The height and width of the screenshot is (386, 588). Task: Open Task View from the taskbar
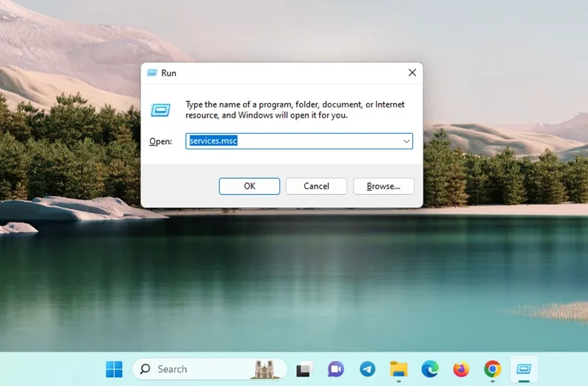[304, 369]
